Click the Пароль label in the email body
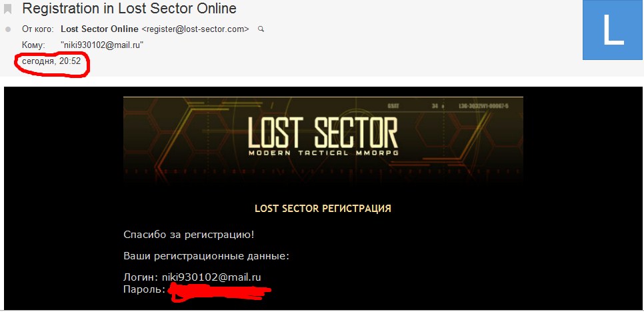Viewport: 644px width, 312px height. click(x=145, y=289)
